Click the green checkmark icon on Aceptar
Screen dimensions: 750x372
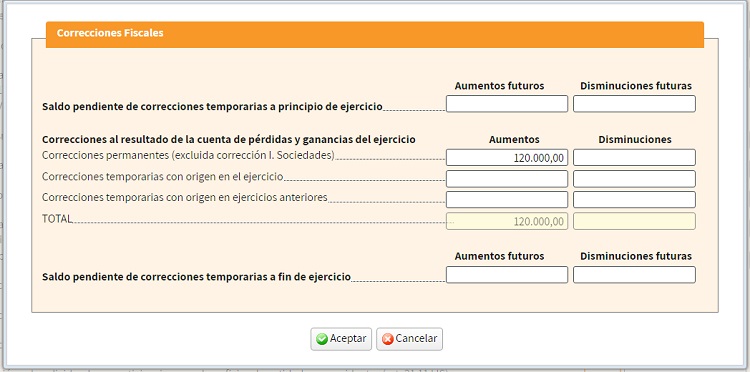pyautogui.click(x=322, y=339)
